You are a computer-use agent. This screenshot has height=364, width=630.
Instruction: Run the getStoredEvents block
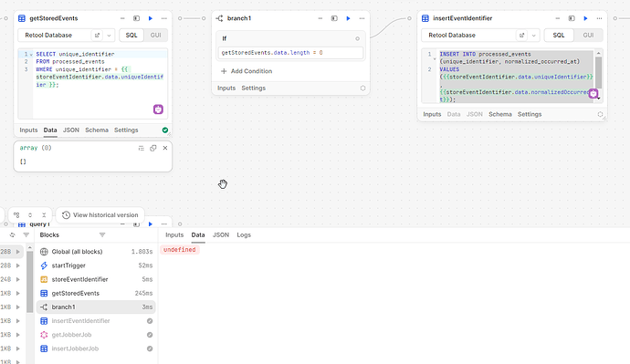coord(151,18)
